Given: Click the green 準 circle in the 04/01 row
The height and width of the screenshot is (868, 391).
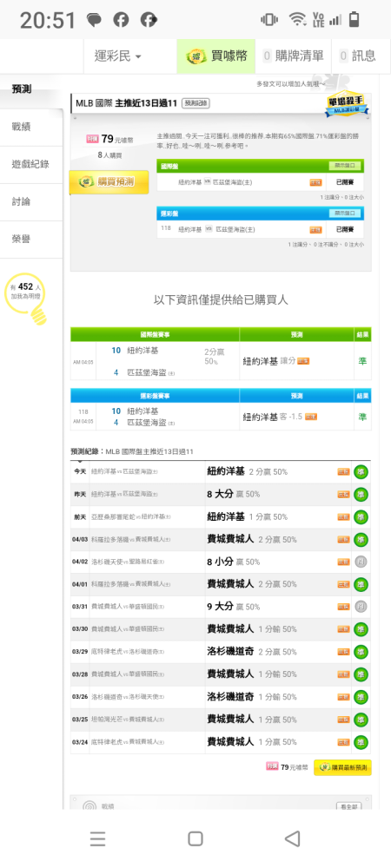Looking at the screenshot, I should (361, 584).
